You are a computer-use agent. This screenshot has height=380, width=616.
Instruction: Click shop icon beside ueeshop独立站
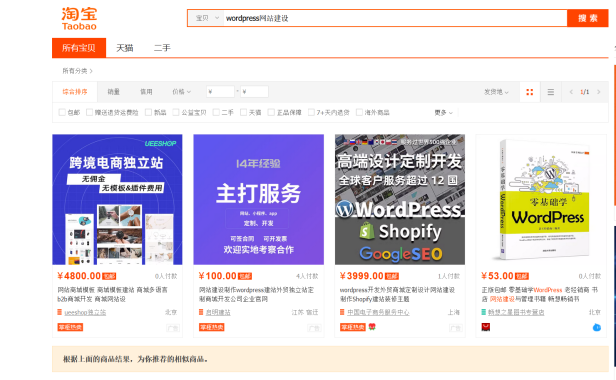pos(60,312)
